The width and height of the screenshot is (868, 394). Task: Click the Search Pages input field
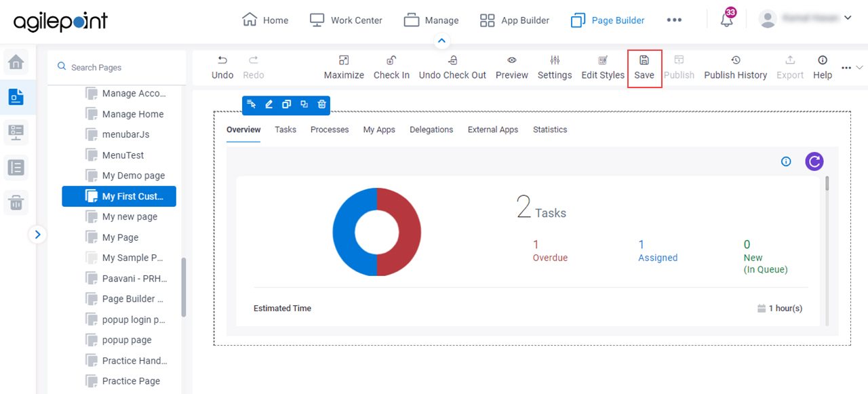coord(117,67)
